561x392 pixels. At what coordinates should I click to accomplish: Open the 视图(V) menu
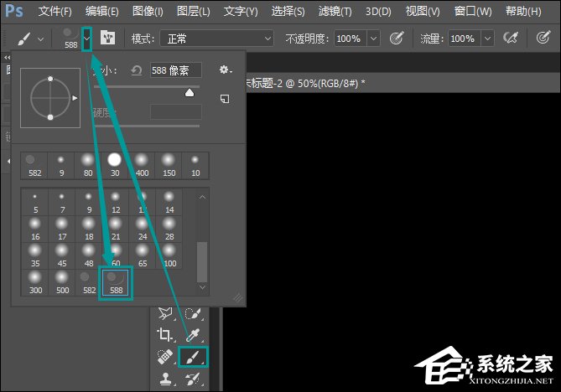[423, 12]
